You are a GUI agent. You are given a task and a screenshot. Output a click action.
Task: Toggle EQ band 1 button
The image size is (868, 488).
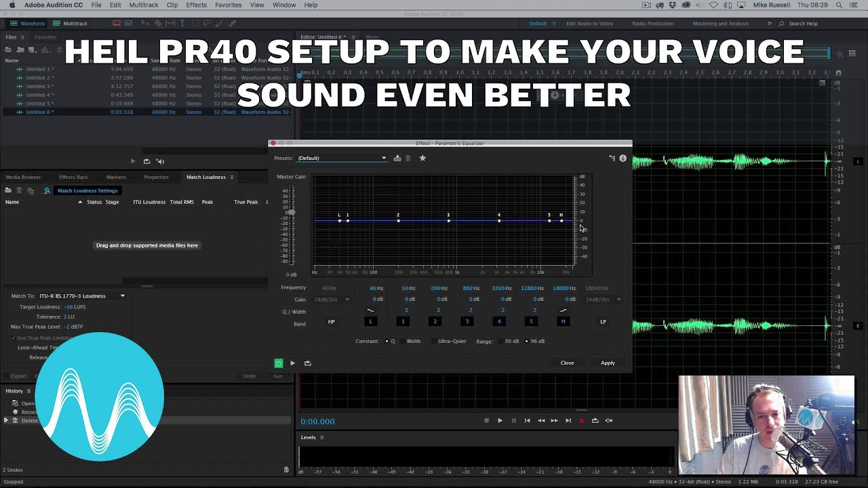click(x=403, y=322)
